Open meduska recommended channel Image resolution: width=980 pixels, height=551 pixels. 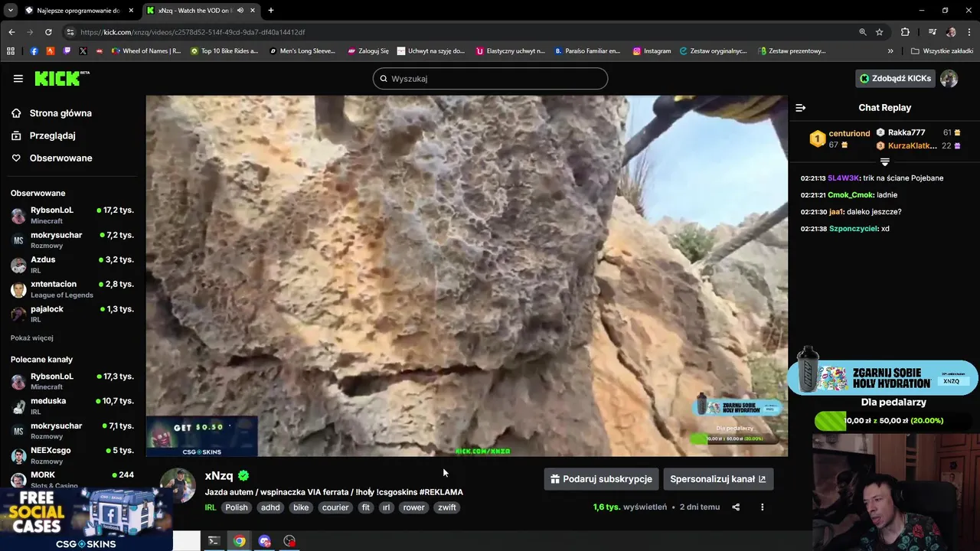tap(72, 406)
